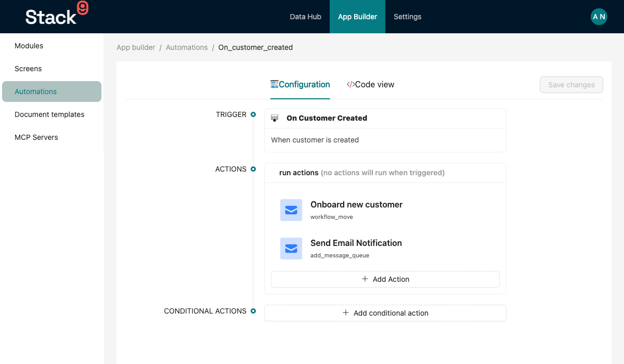Click the CONDITIONAL ACTIONS section label
Screen dimensions: 624x364
click(205, 311)
